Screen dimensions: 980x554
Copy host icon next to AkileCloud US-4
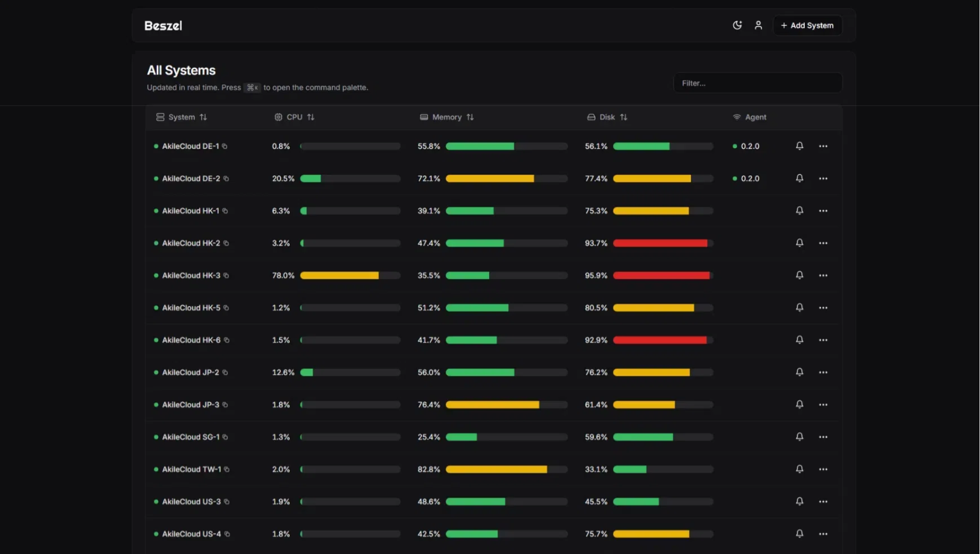[227, 535]
